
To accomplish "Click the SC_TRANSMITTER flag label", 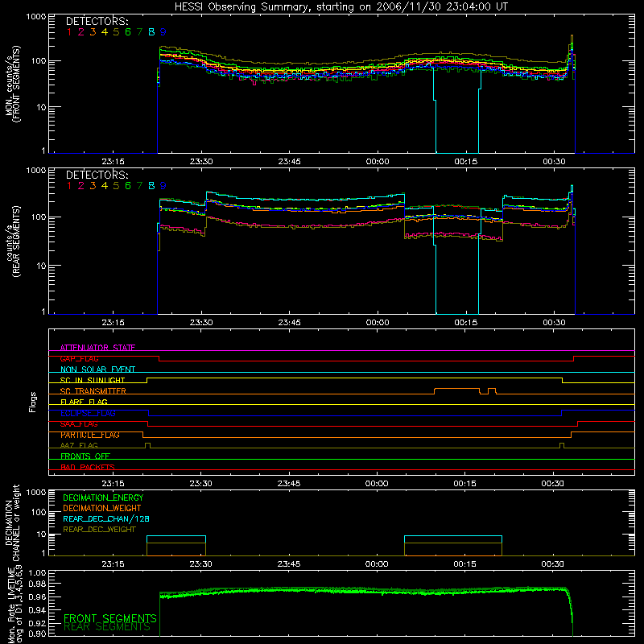I will pos(93,391).
